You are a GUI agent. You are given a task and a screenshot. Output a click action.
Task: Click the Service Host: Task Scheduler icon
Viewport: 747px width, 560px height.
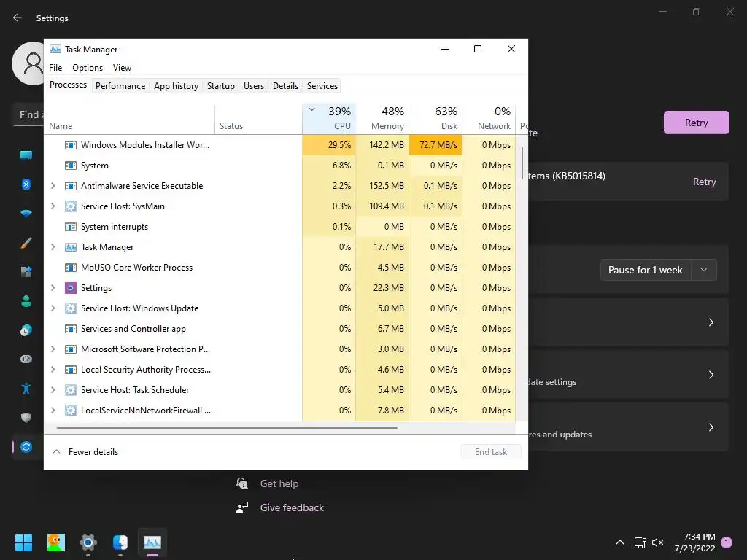pyautogui.click(x=71, y=390)
